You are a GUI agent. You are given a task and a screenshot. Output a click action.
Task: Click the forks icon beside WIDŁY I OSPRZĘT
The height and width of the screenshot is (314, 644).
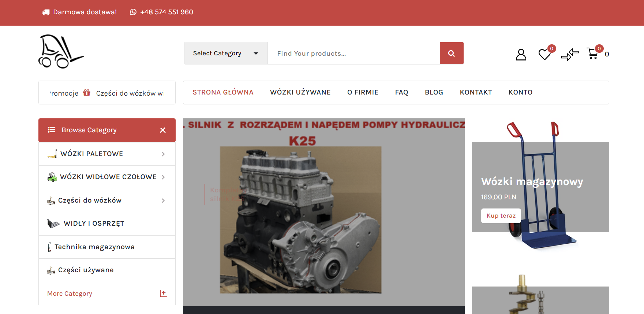tap(53, 224)
